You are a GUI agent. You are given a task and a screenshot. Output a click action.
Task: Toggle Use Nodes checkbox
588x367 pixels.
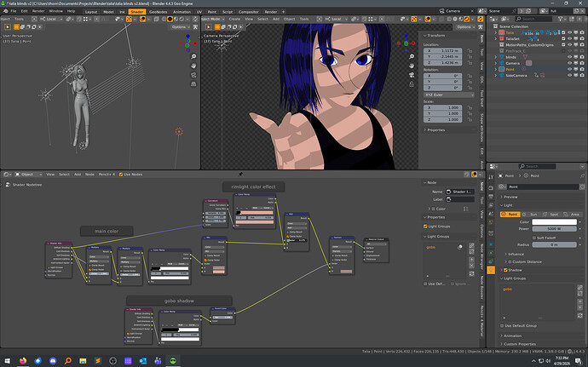click(x=121, y=175)
